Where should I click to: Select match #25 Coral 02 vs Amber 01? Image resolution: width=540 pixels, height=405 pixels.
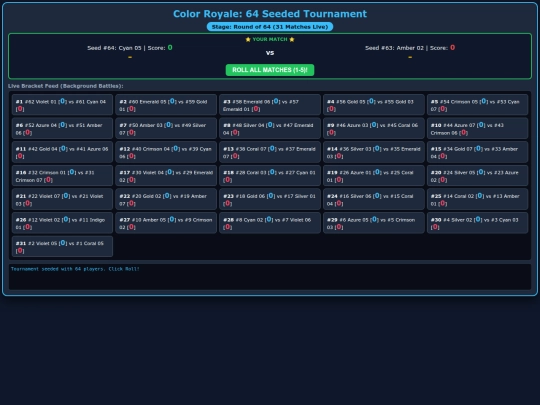pyautogui.click(x=477, y=199)
